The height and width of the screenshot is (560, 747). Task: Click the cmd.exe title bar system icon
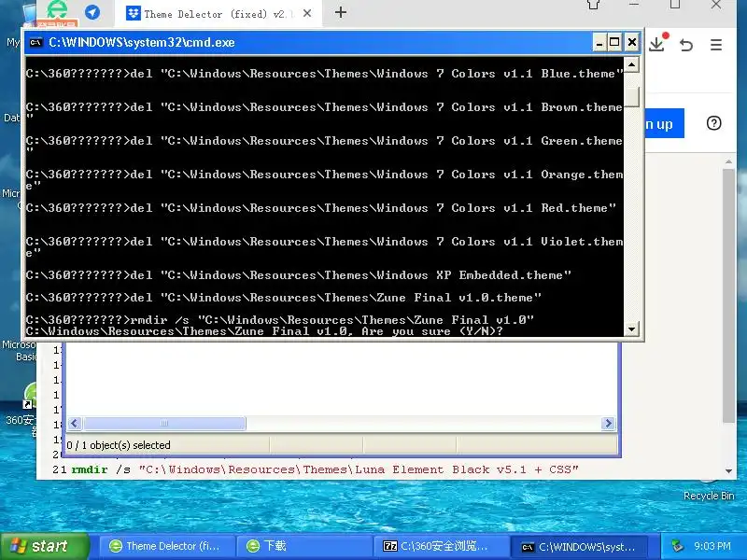35,42
